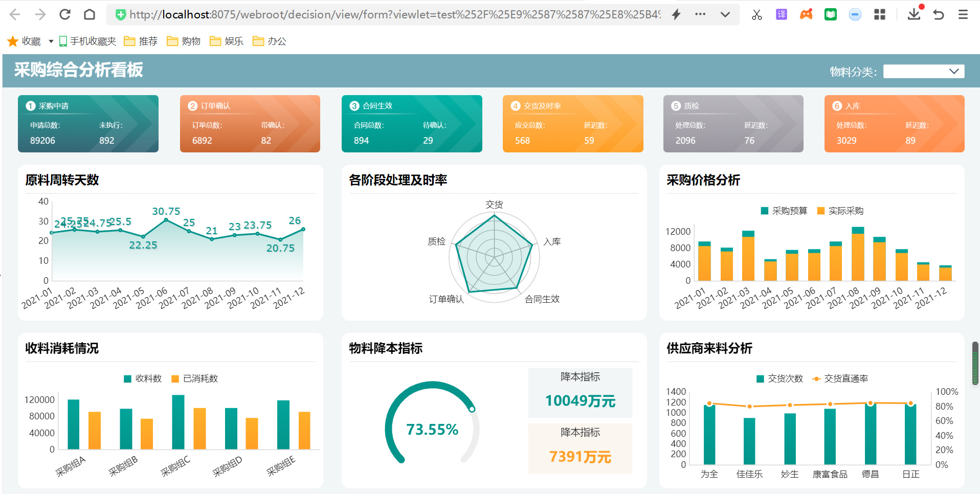Open the green reading mode book icon

830,15
